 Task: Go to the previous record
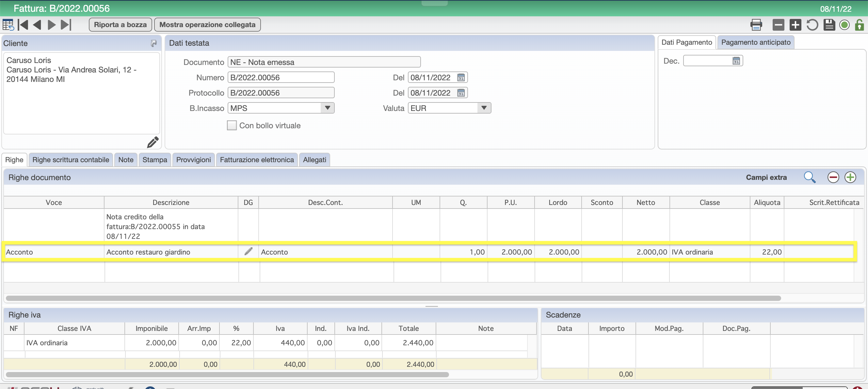pyautogui.click(x=37, y=24)
